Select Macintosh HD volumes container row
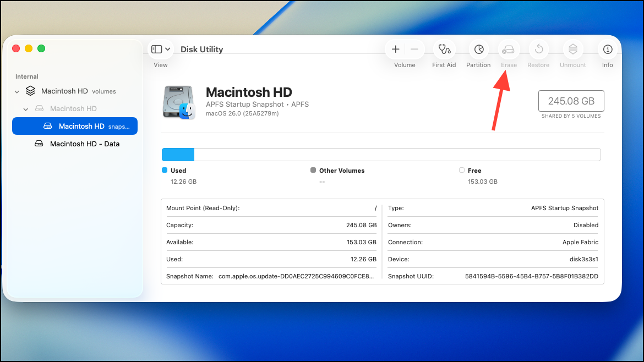Screen dimensions: 644x362 pos(75,91)
